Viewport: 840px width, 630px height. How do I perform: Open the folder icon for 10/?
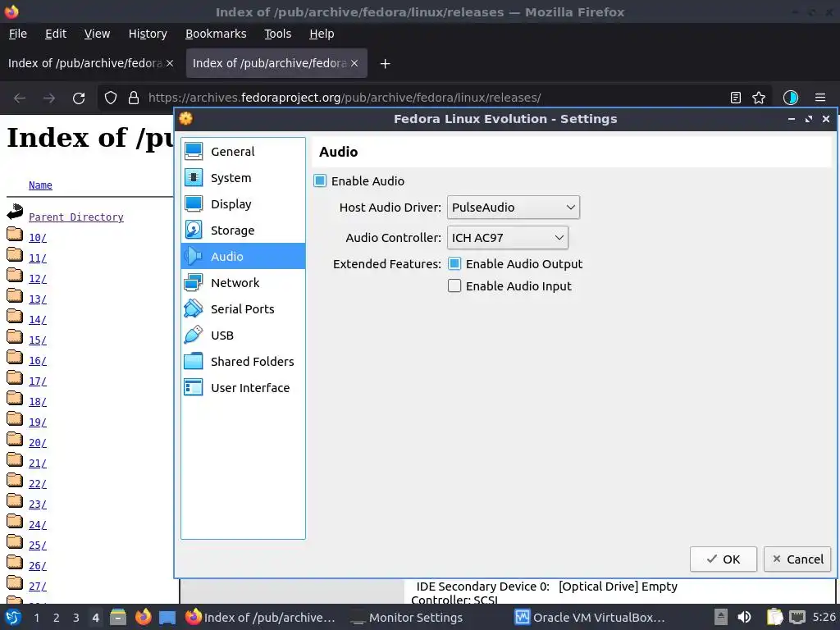click(15, 235)
